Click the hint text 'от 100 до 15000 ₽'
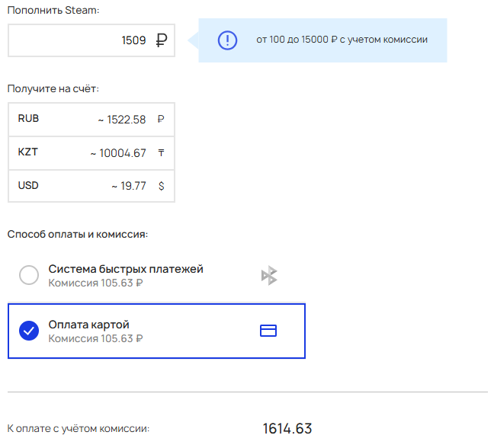Viewport: 494px width, 448px height. (x=297, y=40)
